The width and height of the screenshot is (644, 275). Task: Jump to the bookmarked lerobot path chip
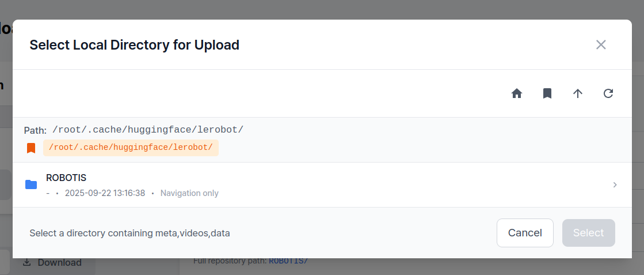coord(131,148)
